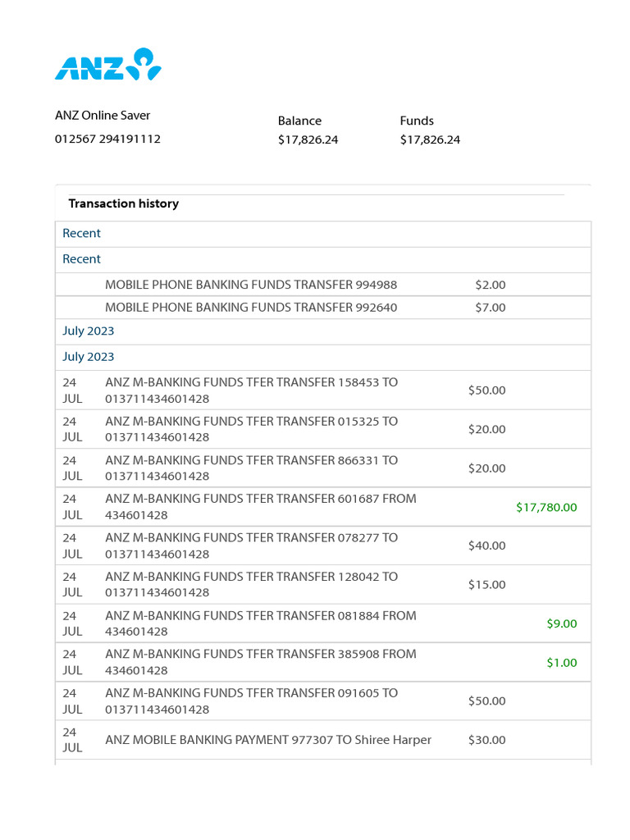Click the $50.00 amount for transfer 091605

click(x=487, y=701)
